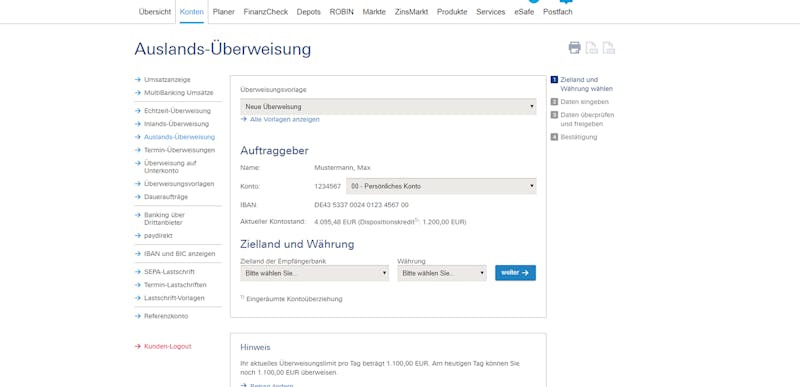
Task: Click Bestätigung step text
Action: [579, 137]
